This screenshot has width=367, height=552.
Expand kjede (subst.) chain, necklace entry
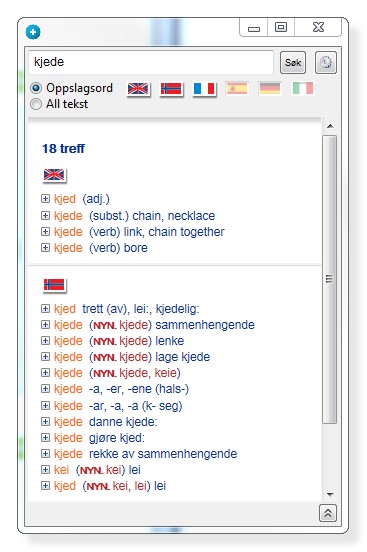tap(45, 215)
